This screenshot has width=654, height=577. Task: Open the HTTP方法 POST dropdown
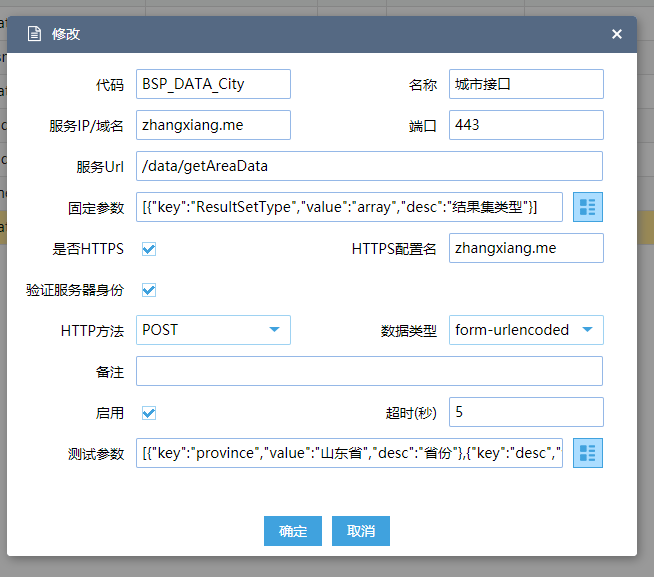(213, 330)
